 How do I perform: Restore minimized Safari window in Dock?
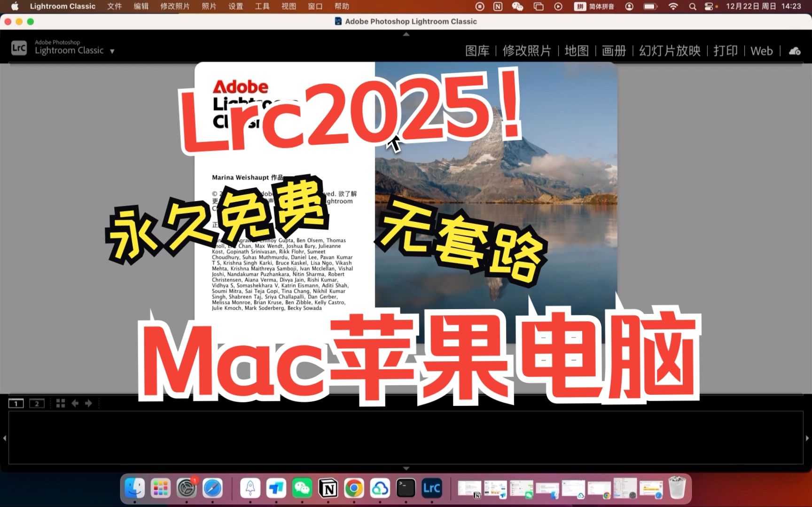[x=651, y=489]
